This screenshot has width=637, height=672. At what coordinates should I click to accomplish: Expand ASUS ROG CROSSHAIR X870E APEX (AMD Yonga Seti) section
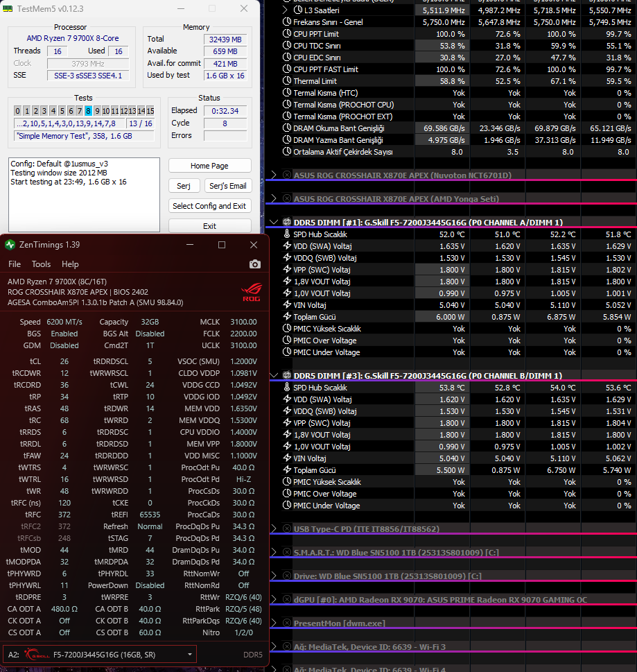click(x=274, y=198)
